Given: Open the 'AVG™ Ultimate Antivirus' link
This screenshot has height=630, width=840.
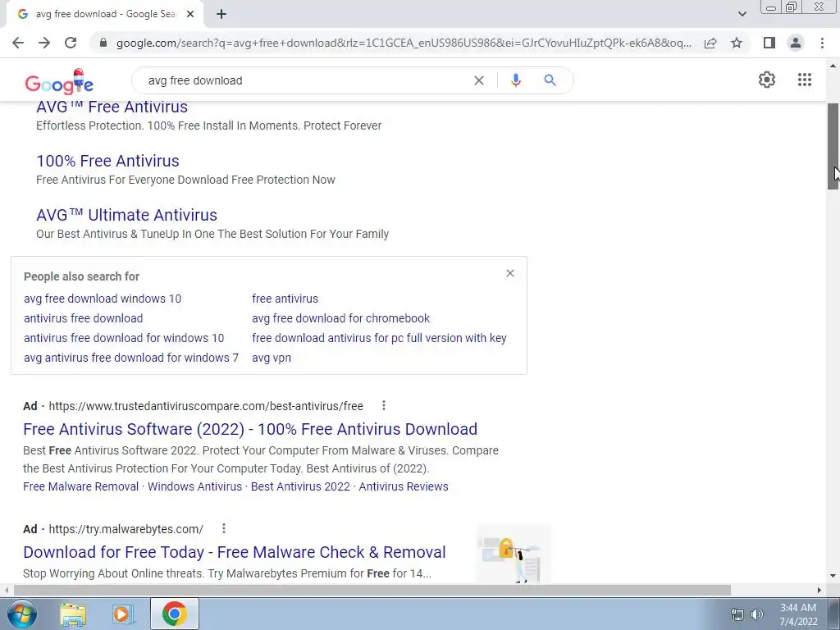Looking at the screenshot, I should (126, 215).
